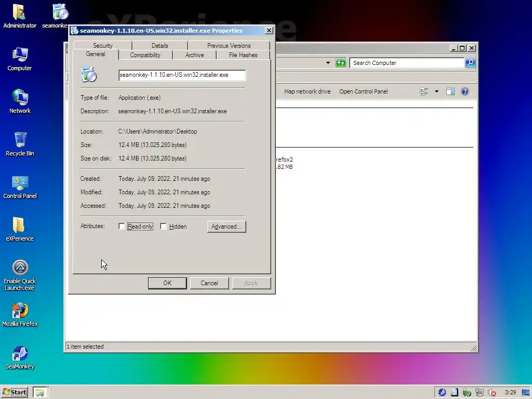This screenshot has height=399, width=532.
Task: Switch to the Previous Versions tab
Action: click(229, 46)
